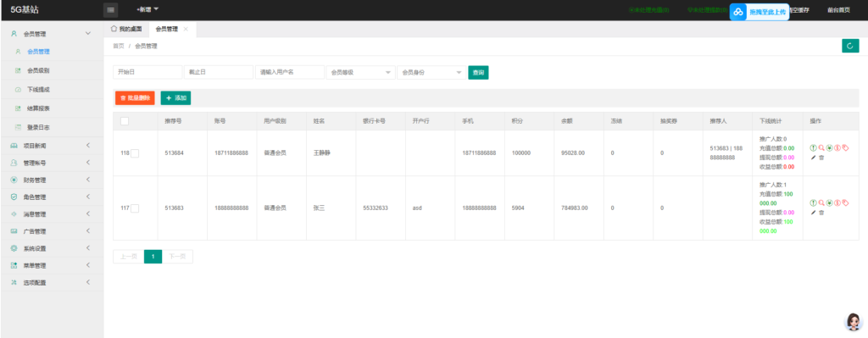Click the red dollar icon in 张三's row
This screenshot has width=868, height=338.
pyautogui.click(x=837, y=203)
